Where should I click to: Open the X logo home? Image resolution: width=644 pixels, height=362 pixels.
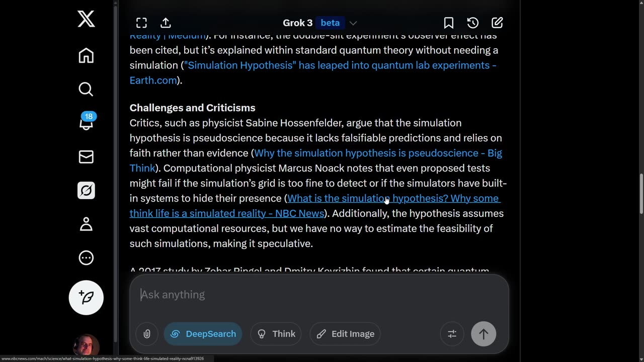pyautogui.click(x=86, y=20)
